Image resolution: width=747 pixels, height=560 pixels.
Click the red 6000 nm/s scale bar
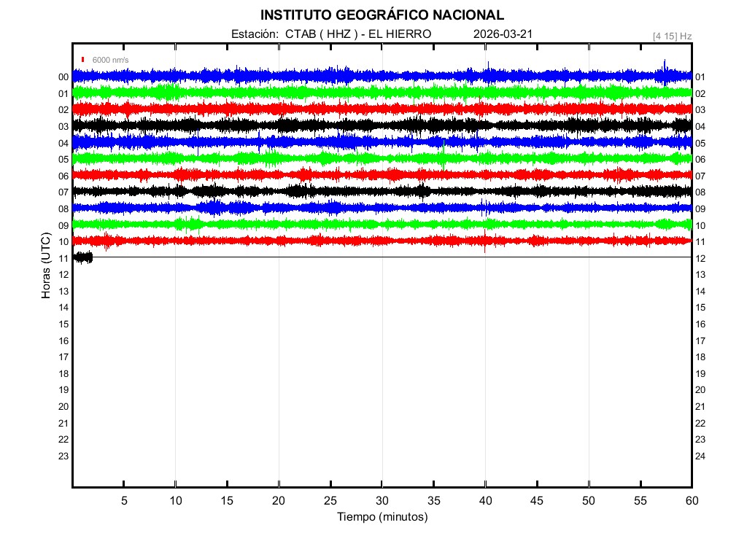83,60
